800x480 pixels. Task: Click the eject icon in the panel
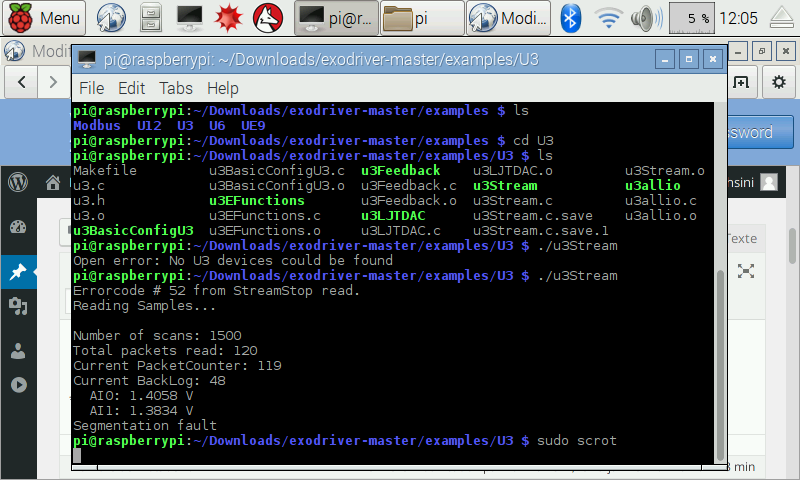click(x=782, y=18)
